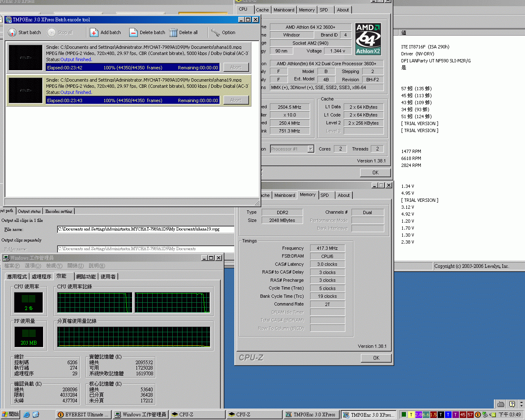Click the File name output path field
Image resolution: width=525 pixels, height=420 pixels.
(146, 229)
